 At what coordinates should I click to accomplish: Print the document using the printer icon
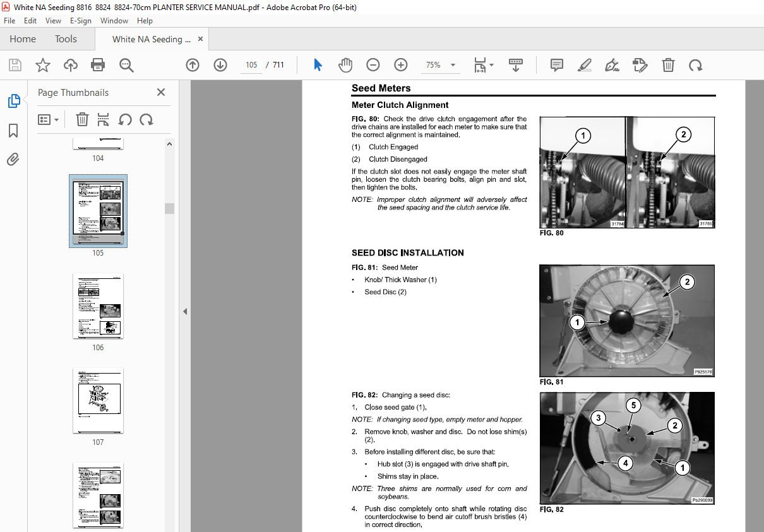pos(98,65)
